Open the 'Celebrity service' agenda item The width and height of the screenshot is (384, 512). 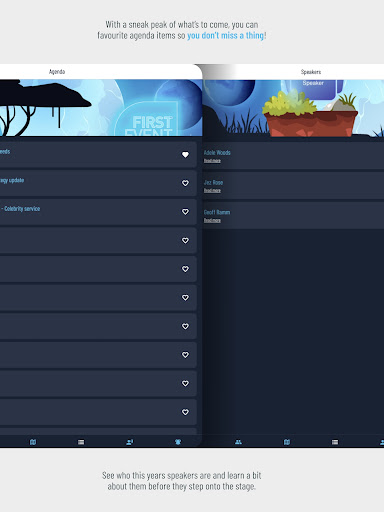coord(97,212)
